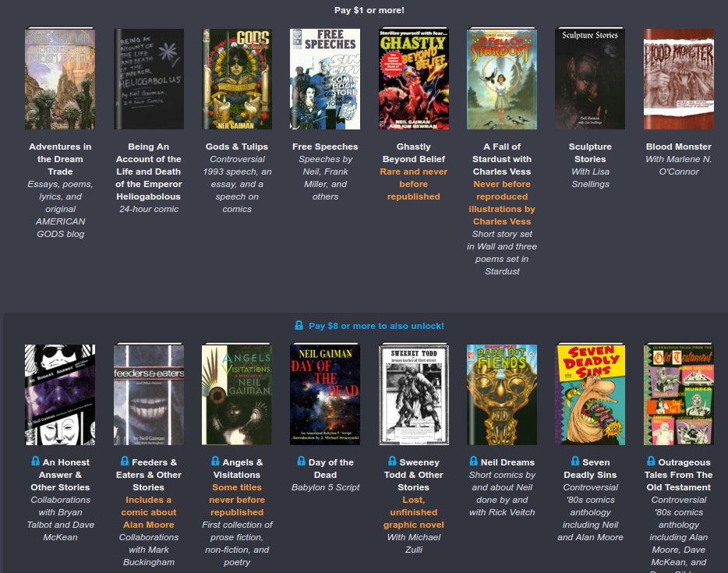Click 'Lost, unfinished graphic novel' note
Viewport: 728px width, 573px height.
414,512
